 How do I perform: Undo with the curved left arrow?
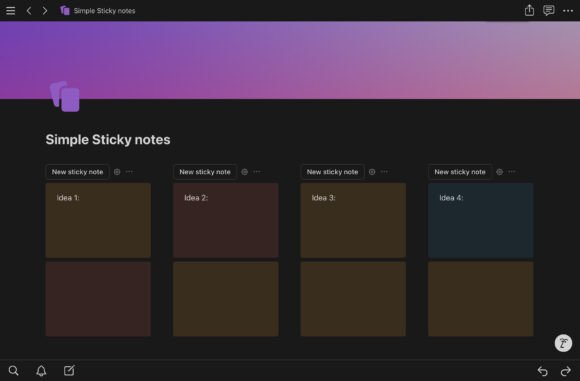click(542, 371)
